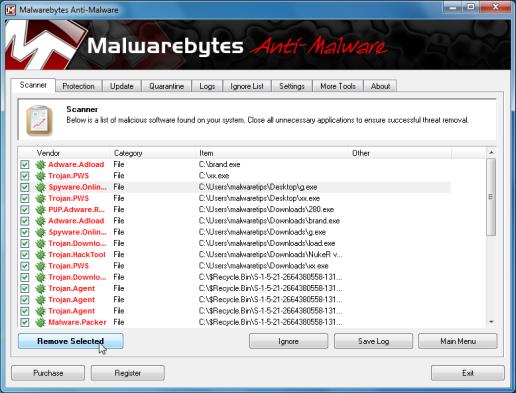Select the Downloads\load.exe item path

point(267,244)
